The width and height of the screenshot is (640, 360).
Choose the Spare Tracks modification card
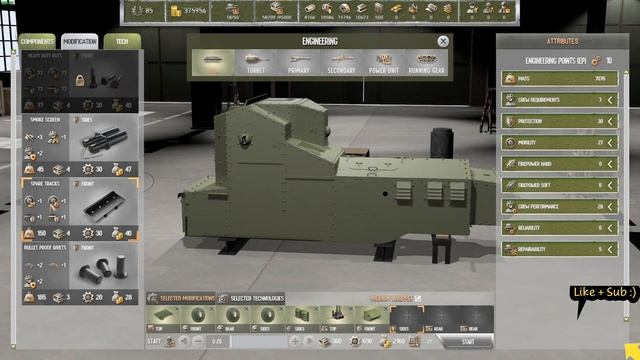80,209
